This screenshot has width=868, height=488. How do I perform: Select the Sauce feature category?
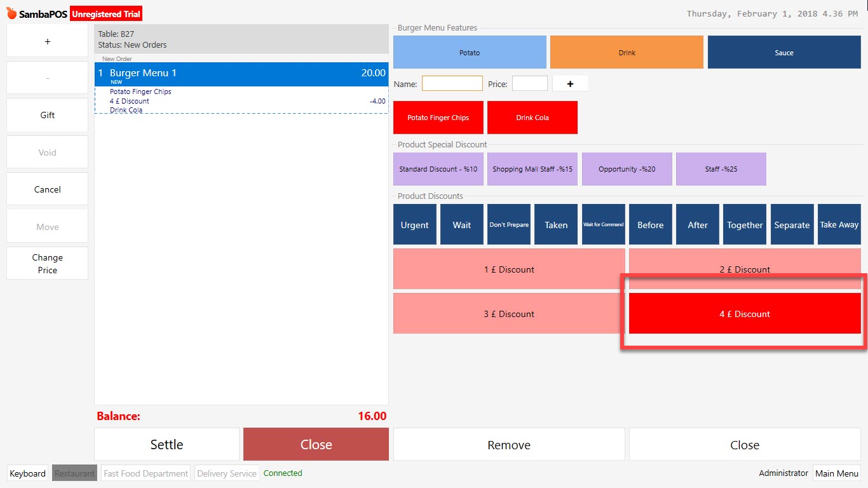point(783,51)
